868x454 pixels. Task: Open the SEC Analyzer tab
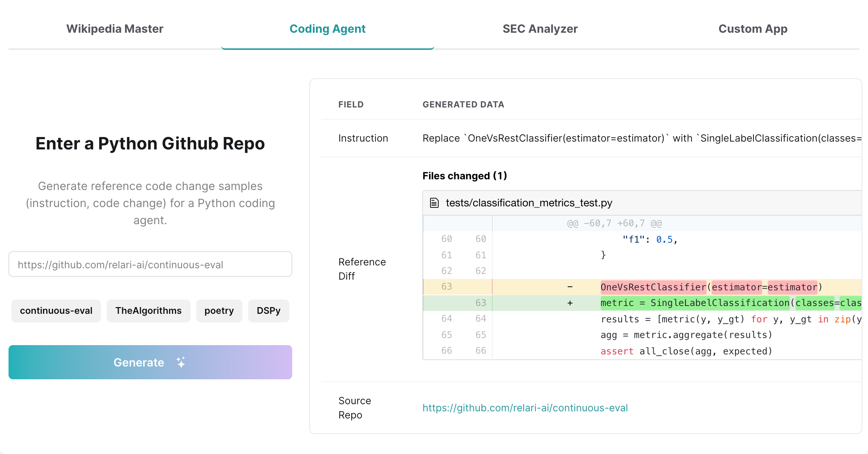[540, 29]
